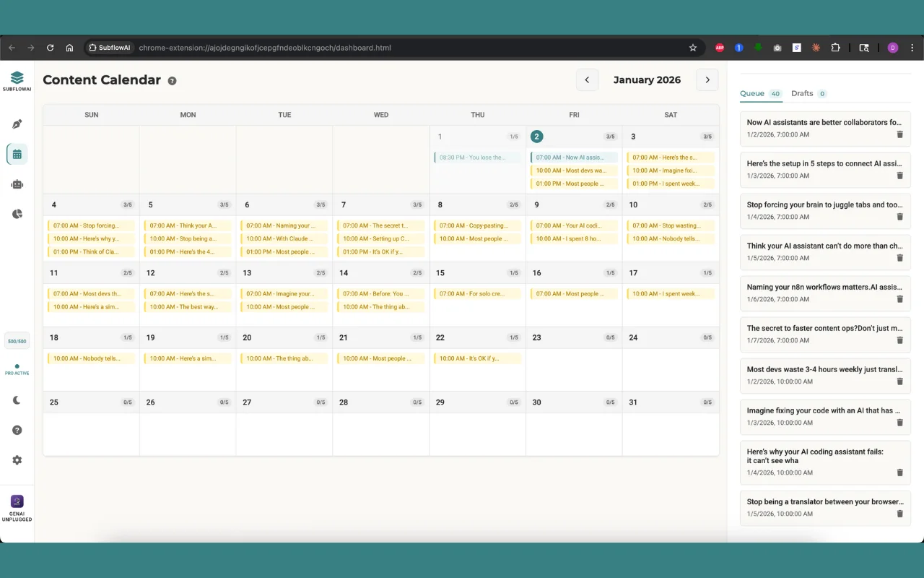This screenshot has height=578, width=924.
Task: Toggle dark mode with the moon icon
Action: [17, 400]
